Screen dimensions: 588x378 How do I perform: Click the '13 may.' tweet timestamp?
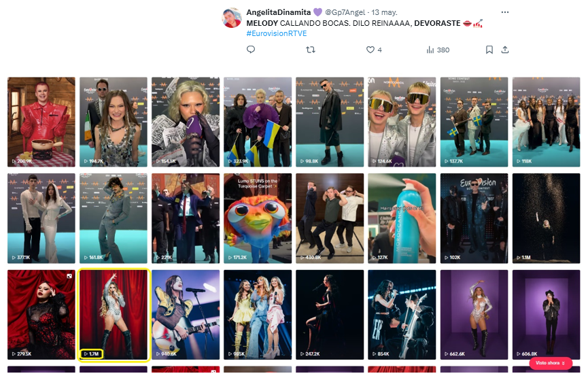point(384,12)
